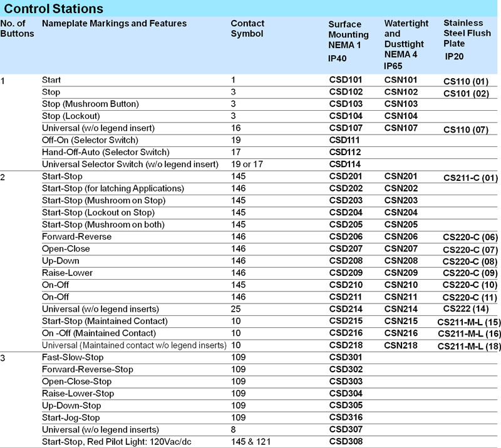Select Start-Stop (Maintained Contact) label

[x=105, y=321]
